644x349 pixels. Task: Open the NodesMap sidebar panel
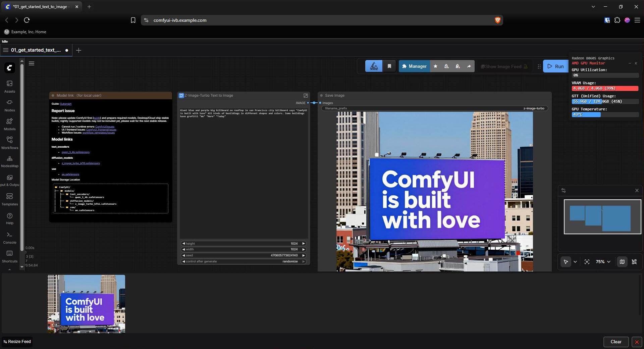tap(9, 161)
